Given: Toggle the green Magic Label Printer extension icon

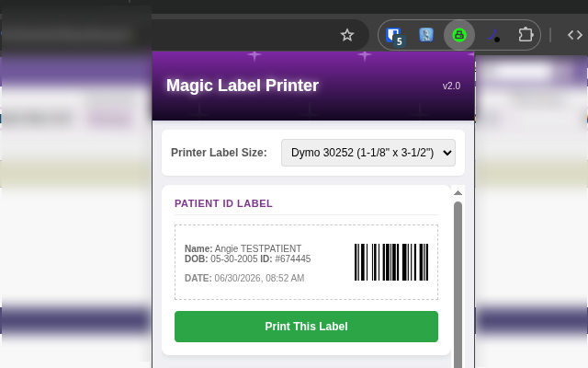Looking at the screenshot, I should 459,35.
